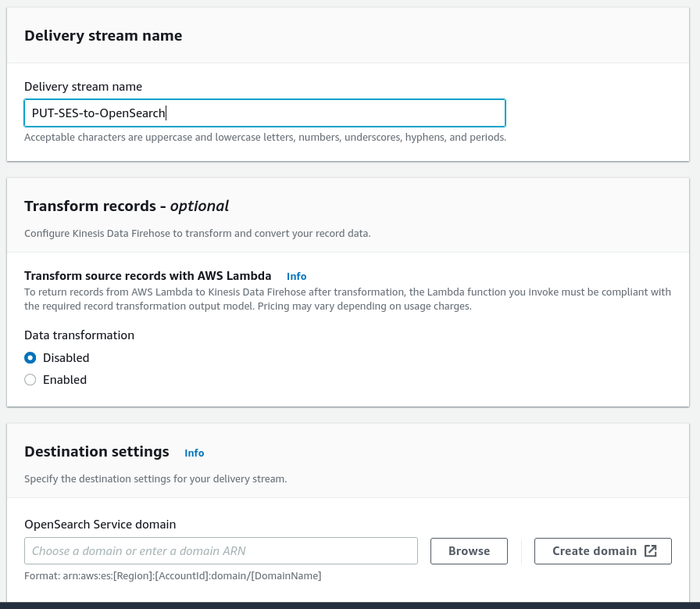Click the 'Configure Kinesis Data Firehose' description
Viewport: 700px width, 609px height.
tap(198, 233)
